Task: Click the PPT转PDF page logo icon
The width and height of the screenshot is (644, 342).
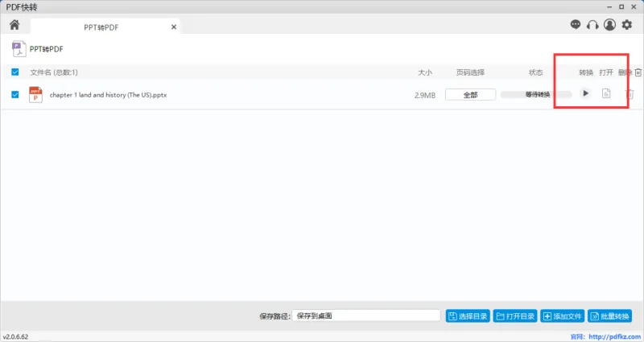Action: (x=19, y=49)
